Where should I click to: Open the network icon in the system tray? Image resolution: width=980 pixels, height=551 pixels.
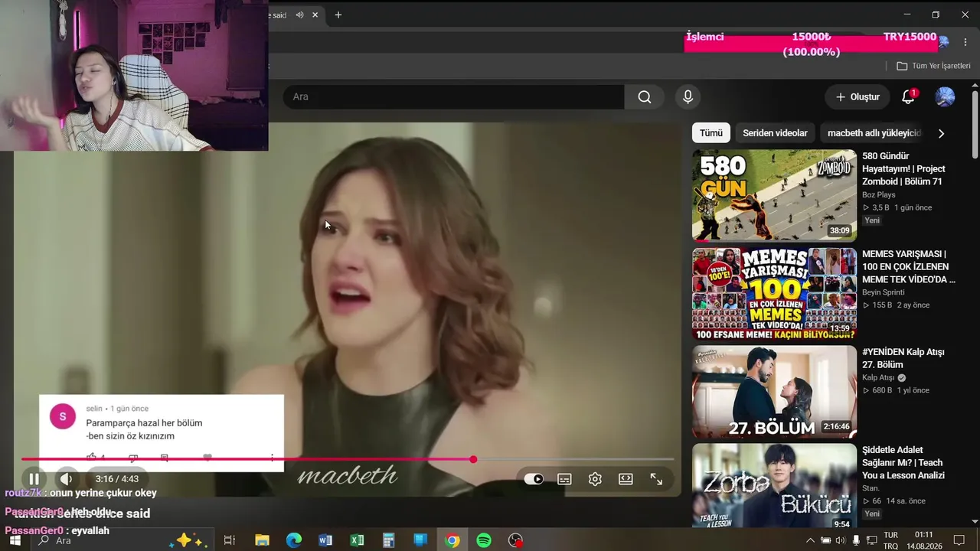(x=871, y=540)
